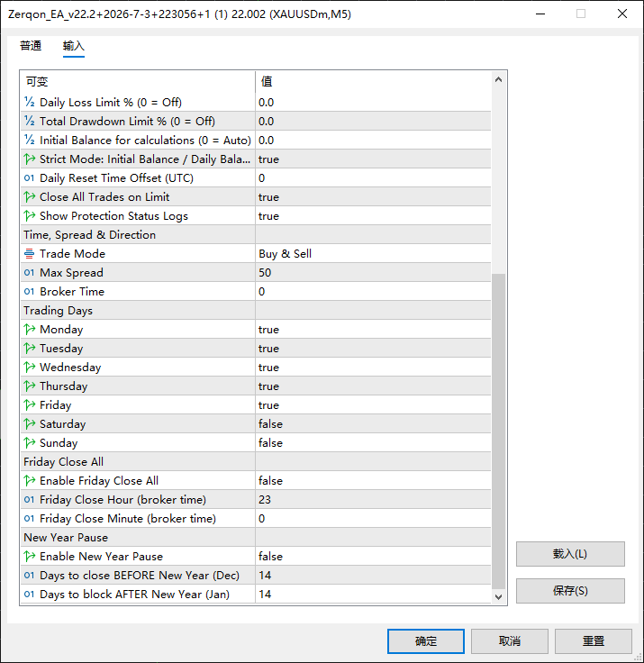Click the integer icon beside Daily Reset Time Offset
The height and width of the screenshot is (663, 644).
(x=29, y=178)
